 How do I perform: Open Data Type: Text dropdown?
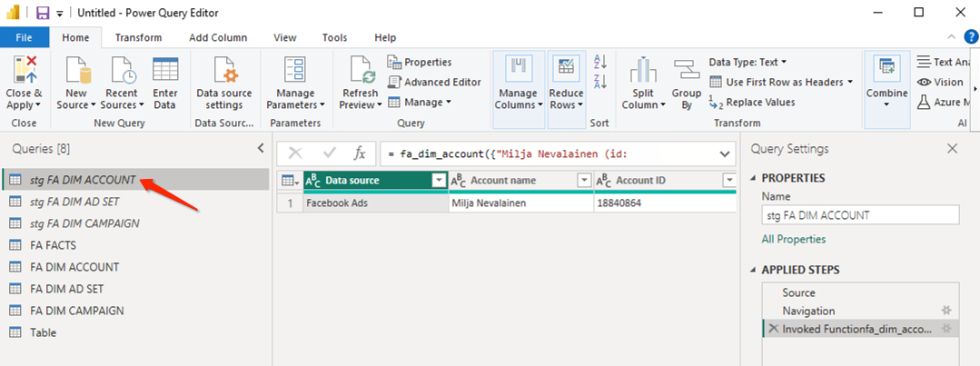(x=748, y=62)
